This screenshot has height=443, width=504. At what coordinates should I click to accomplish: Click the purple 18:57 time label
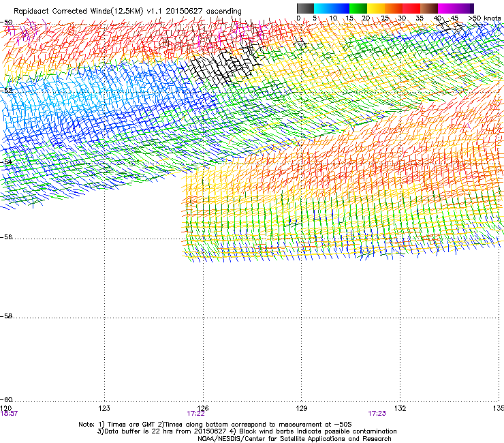pos(9,414)
